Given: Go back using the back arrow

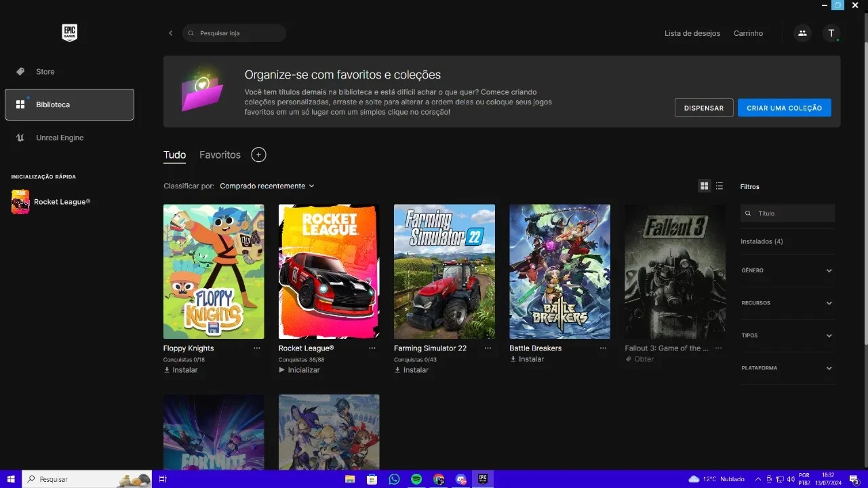Looking at the screenshot, I should 170,33.
